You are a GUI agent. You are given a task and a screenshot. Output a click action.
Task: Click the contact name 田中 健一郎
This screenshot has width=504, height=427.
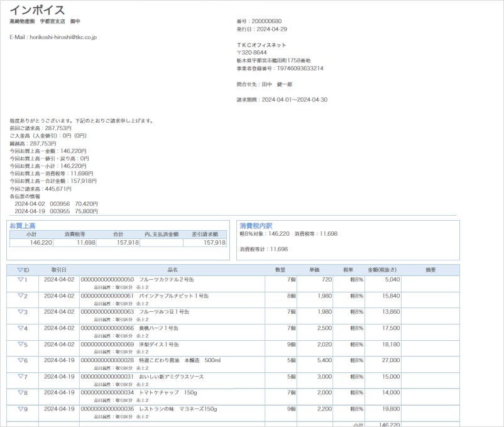pyautogui.click(x=277, y=84)
